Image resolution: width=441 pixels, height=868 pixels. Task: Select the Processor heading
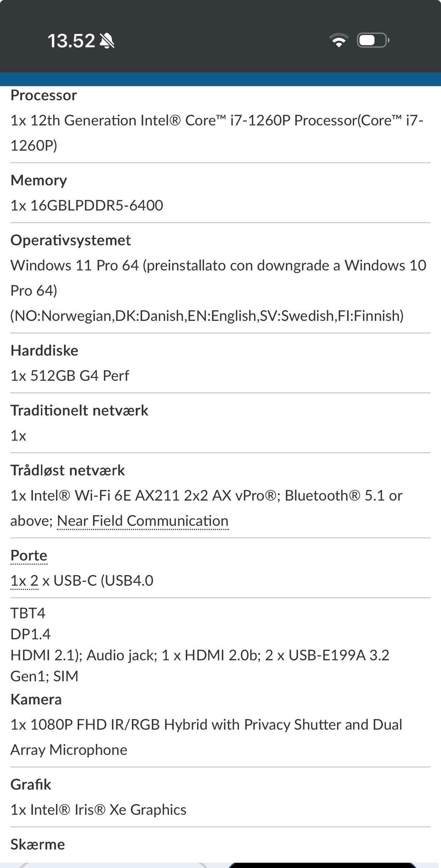pos(44,95)
